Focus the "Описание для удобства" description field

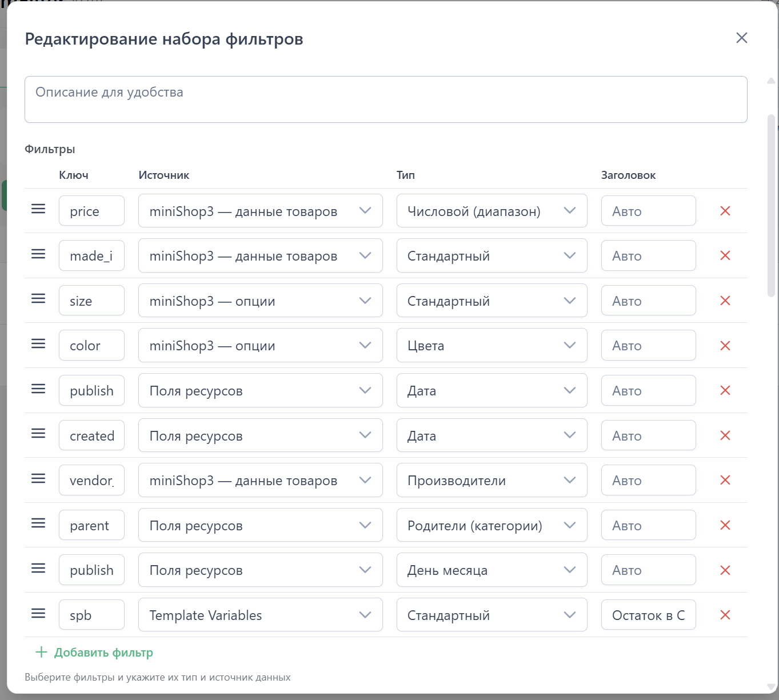pos(386,99)
